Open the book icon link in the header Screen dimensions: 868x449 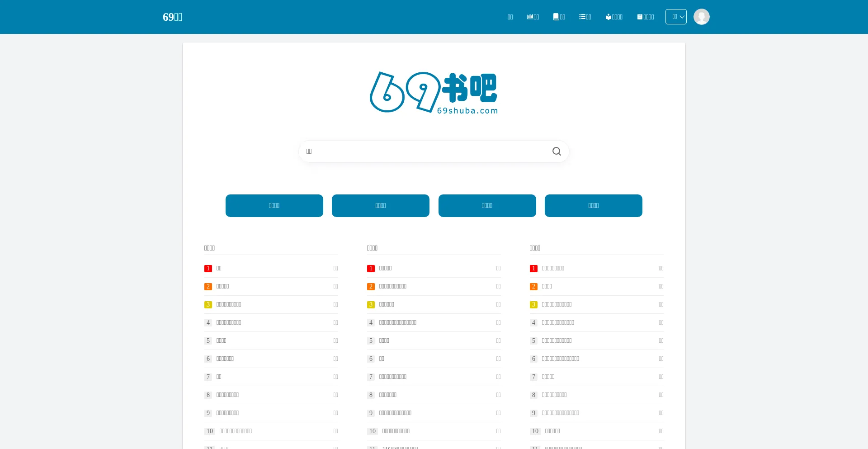pos(556,17)
